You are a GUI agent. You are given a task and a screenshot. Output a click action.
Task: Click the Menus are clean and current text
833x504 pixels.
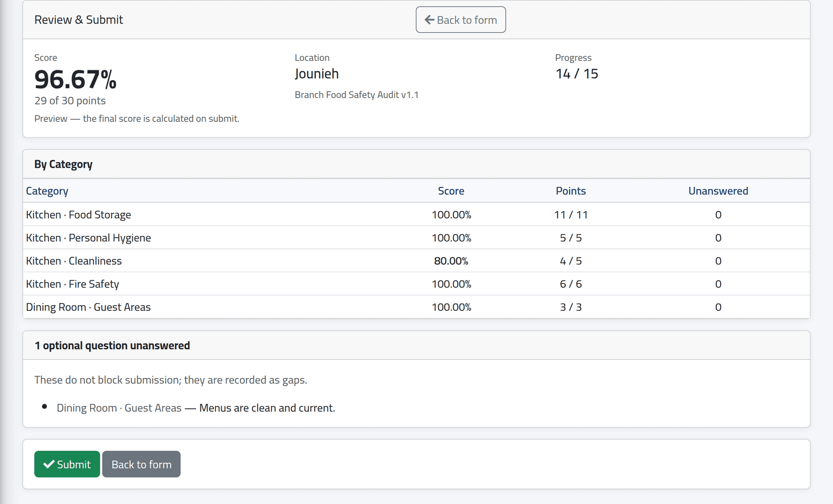pos(267,408)
